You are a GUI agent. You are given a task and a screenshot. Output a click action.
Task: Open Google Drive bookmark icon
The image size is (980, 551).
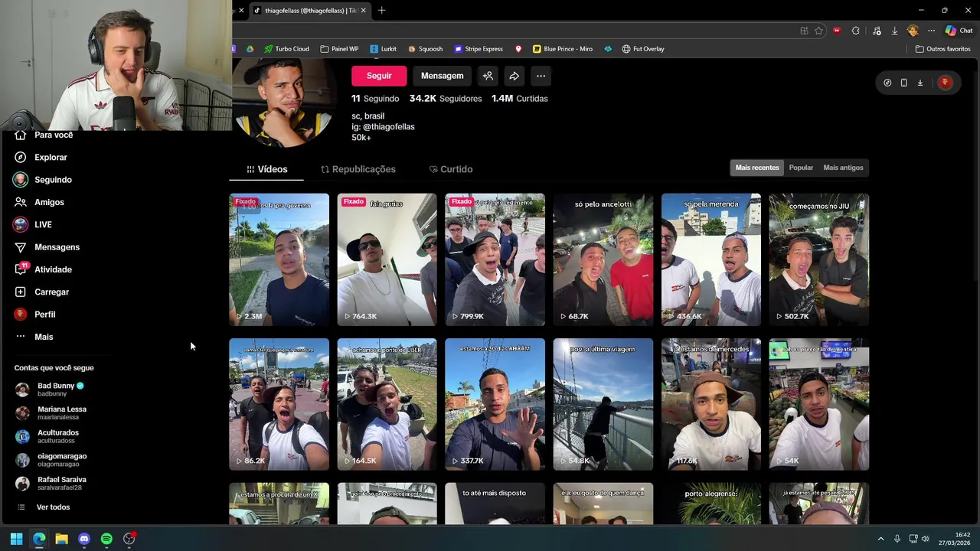[x=250, y=49]
